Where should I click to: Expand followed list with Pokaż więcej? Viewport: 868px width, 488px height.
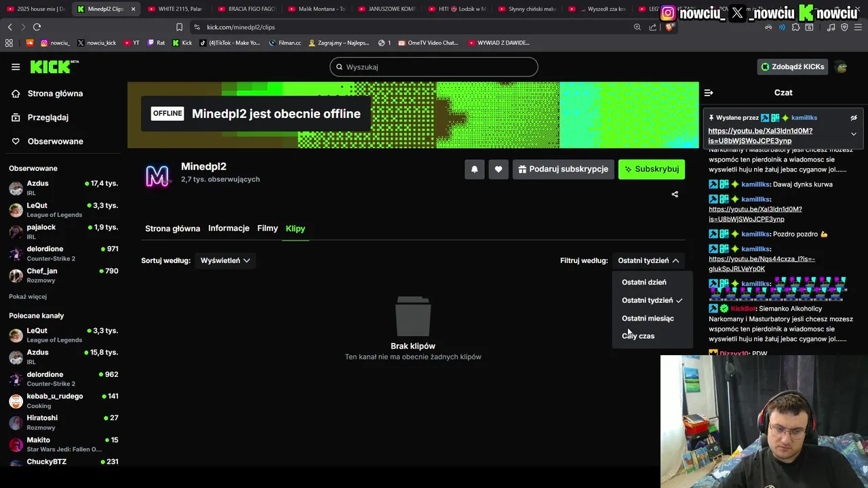click(x=28, y=297)
